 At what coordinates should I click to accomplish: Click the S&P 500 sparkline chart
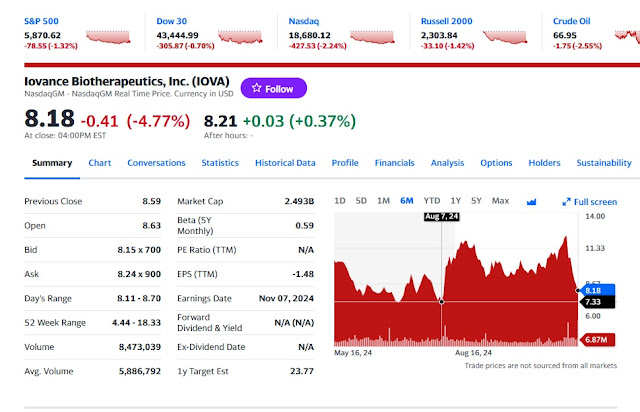108,37
